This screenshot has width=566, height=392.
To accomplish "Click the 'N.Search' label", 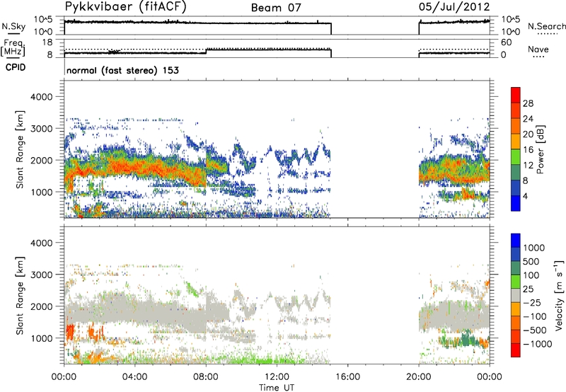I will pyautogui.click(x=546, y=26).
